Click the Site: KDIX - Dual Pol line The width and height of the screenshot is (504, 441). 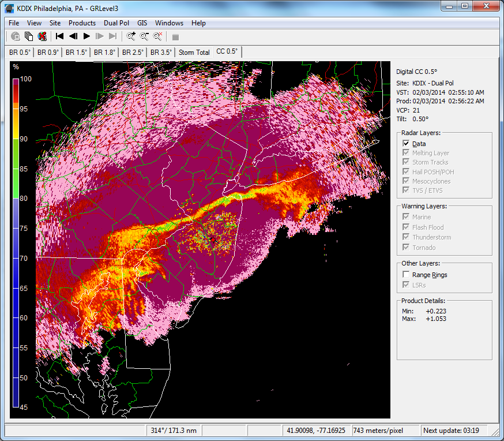(x=424, y=83)
